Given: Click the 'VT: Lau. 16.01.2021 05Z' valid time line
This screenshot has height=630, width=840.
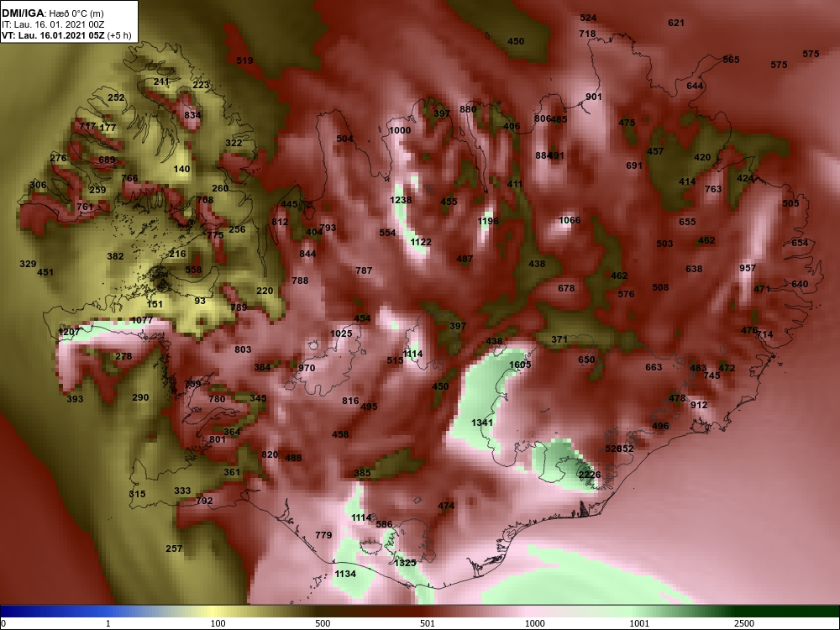Looking at the screenshot, I should point(54,36).
